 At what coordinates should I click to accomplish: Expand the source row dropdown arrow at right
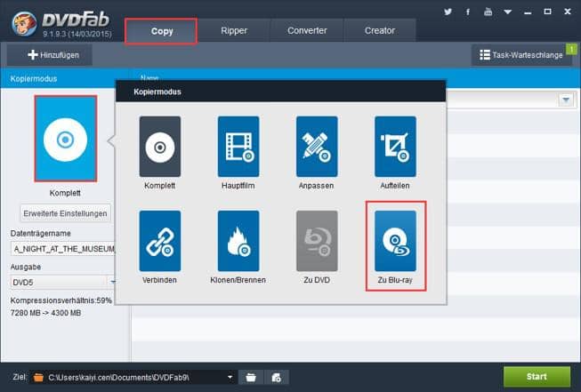coord(566,100)
